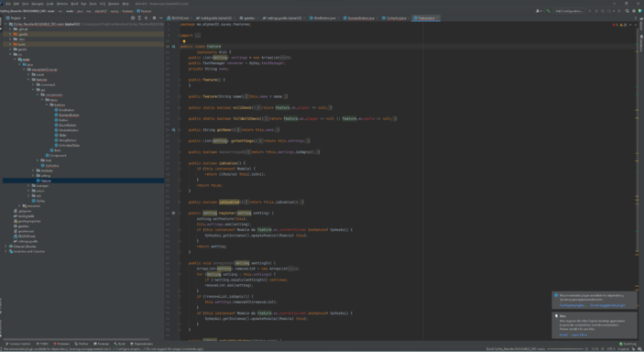Click Expand All icon in Project panel

139,18
